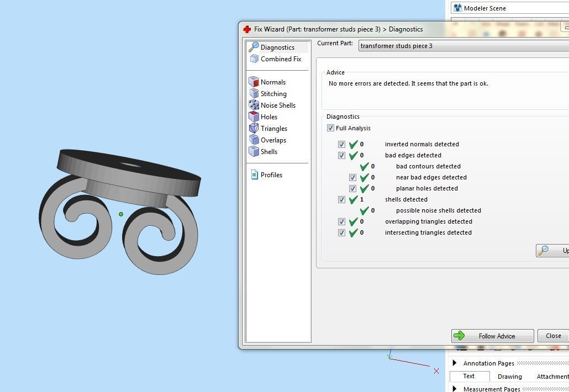Click the 'bad contours detected' text
Screen dimensions: 569x392
tap(428, 166)
